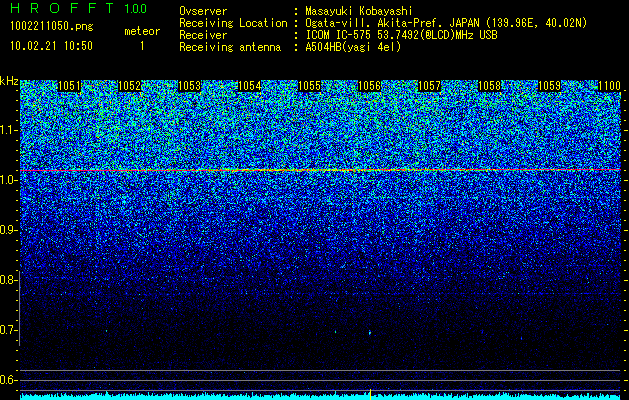Click the 1.0 frequency axis label

pos(9,180)
